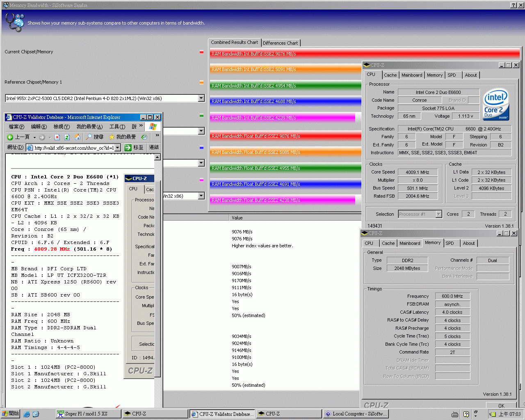Click the Stop icon in Internet Explorer

click(57, 137)
